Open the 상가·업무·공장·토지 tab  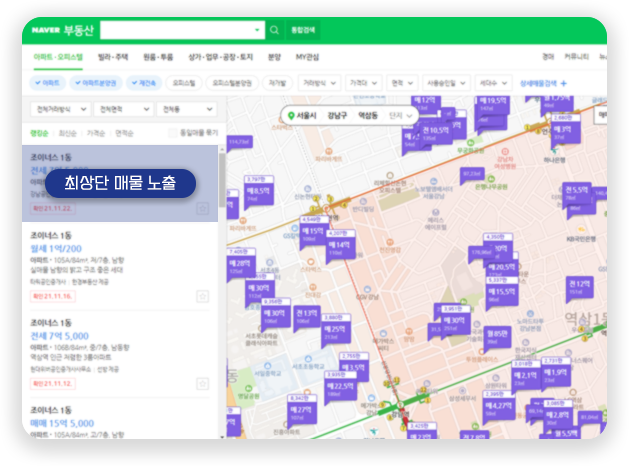click(221, 57)
